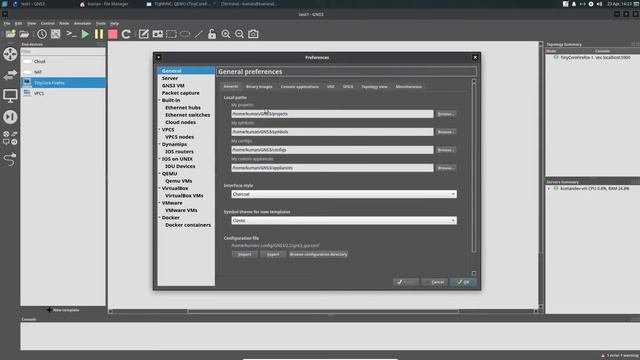Open the View menu

point(31,23)
